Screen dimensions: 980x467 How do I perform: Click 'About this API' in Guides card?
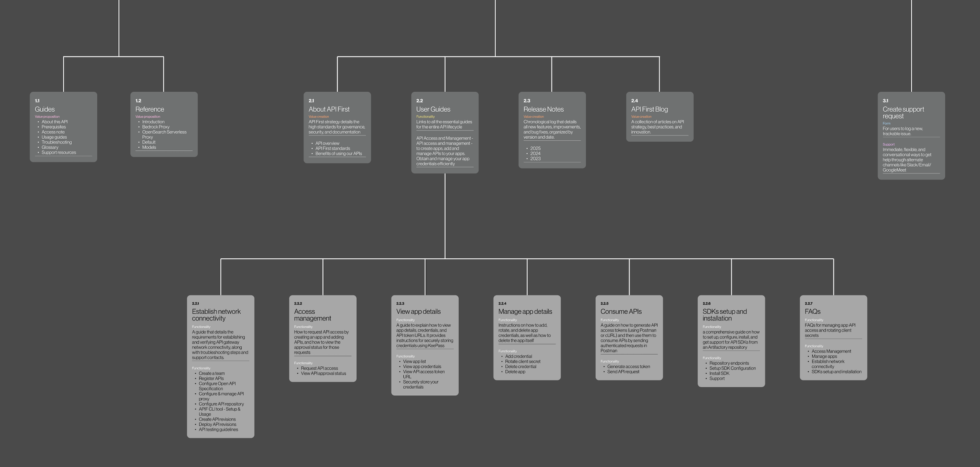pyautogui.click(x=54, y=122)
